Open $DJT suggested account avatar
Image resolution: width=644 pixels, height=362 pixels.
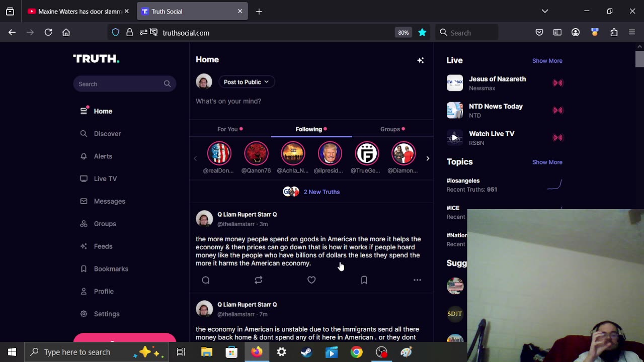[455, 314]
